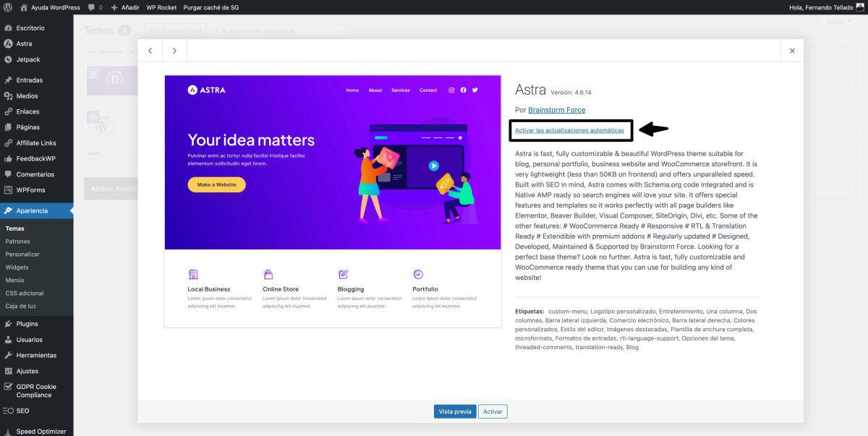
Task: Open the comments bubble in the top bar
Action: 93,7
